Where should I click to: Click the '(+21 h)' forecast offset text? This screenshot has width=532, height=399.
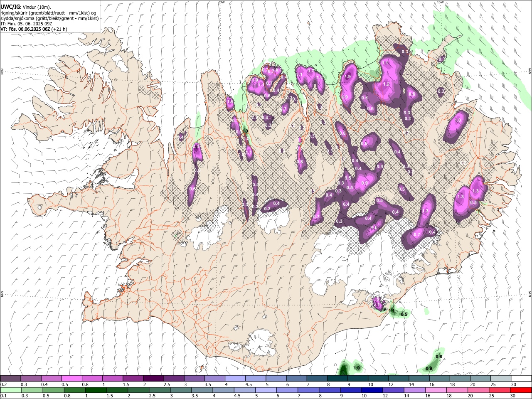pyautogui.click(x=59, y=29)
